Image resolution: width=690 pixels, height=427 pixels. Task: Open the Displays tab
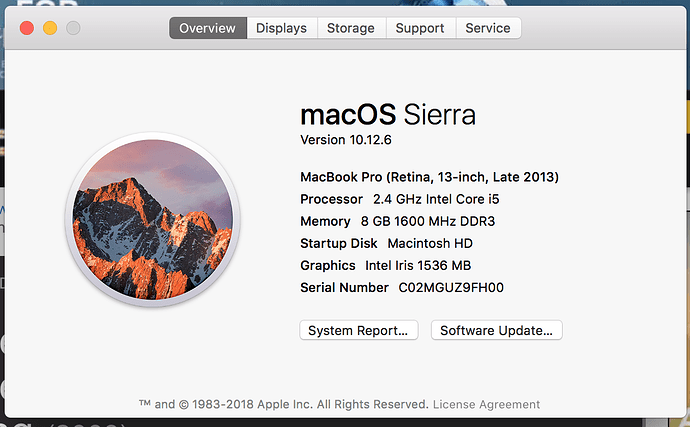pyautogui.click(x=282, y=28)
